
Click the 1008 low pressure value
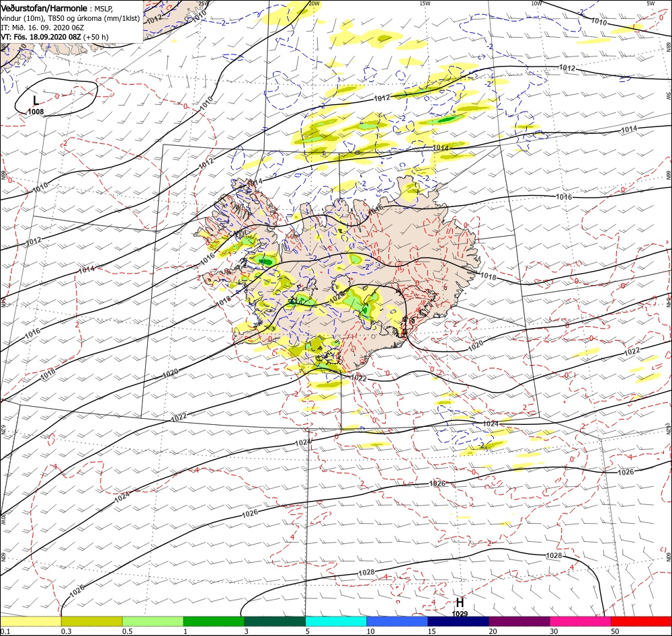click(x=36, y=112)
